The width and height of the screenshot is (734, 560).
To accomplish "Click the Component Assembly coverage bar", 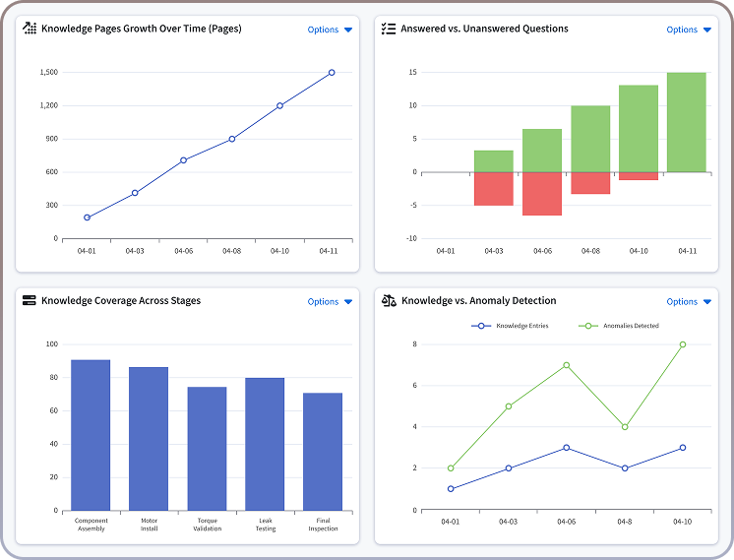I will pyautogui.click(x=91, y=435).
